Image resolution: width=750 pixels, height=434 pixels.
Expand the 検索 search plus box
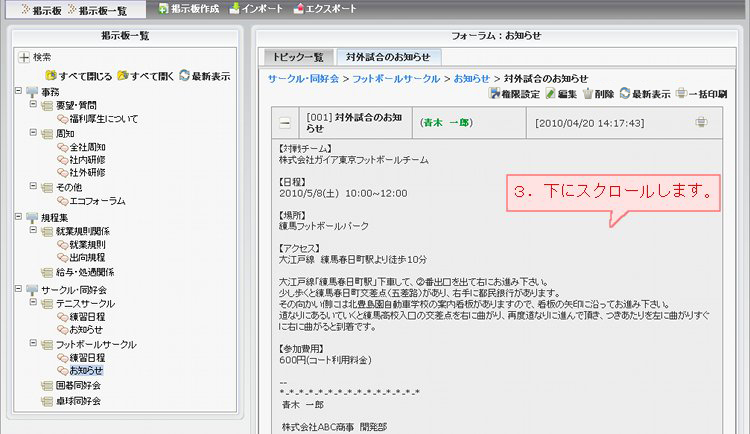click(23, 57)
